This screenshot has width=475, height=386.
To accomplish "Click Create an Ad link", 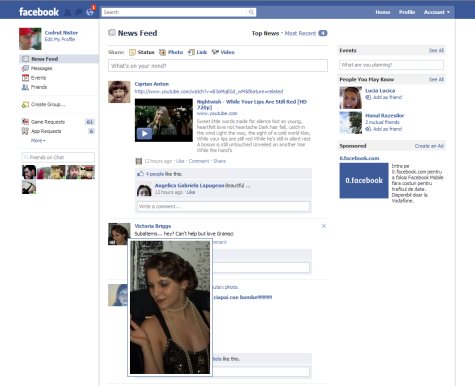I will (x=429, y=146).
